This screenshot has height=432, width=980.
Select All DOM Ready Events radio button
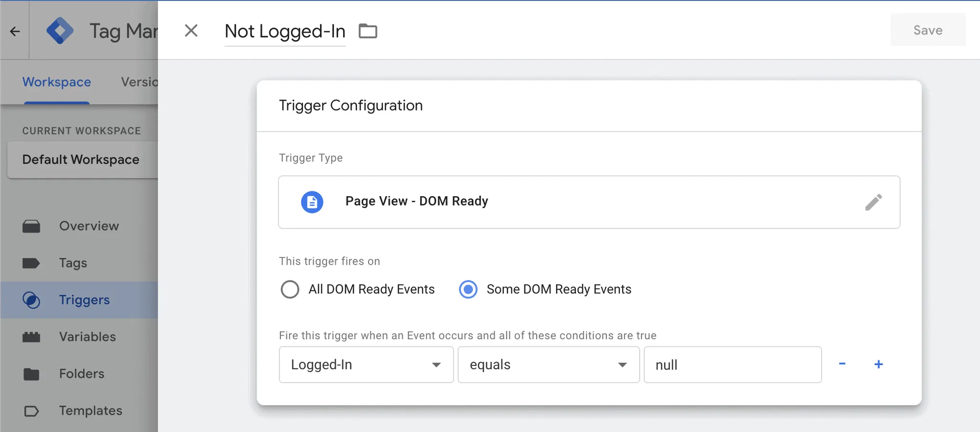(x=290, y=289)
